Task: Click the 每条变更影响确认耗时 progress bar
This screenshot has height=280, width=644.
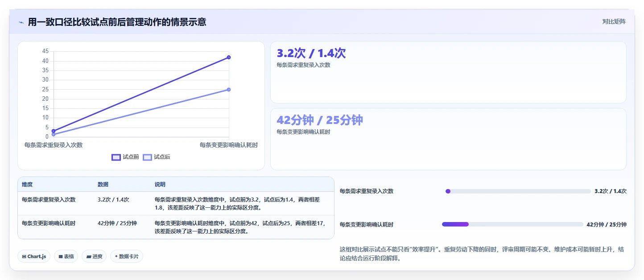Action: (512, 224)
